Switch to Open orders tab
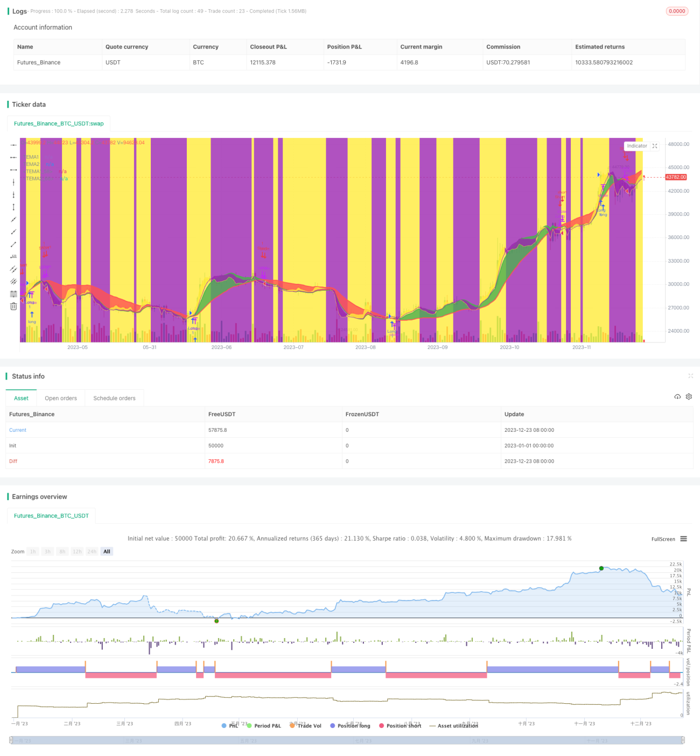This screenshot has height=756, width=700. click(61, 398)
